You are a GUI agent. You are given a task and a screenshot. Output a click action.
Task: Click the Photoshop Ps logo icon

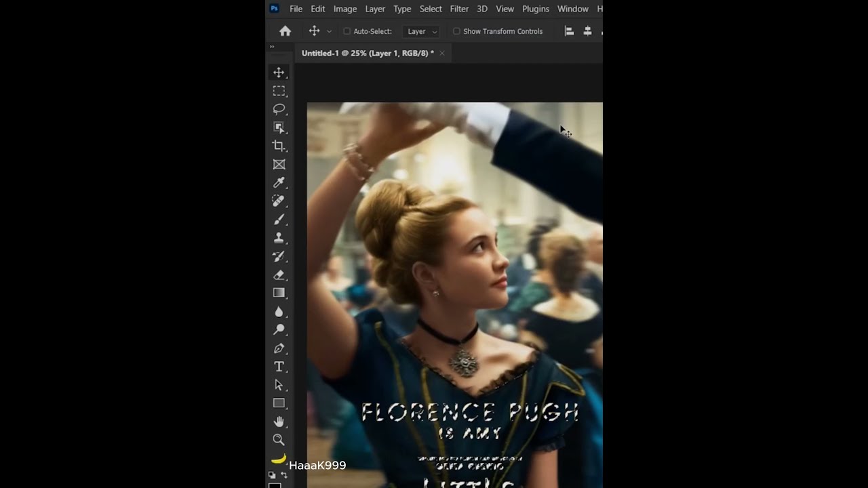point(274,9)
